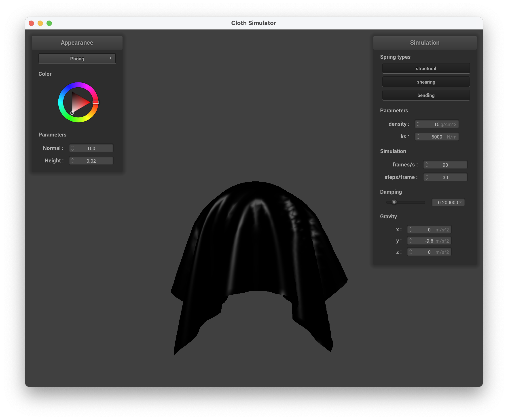Click the red hue marker on color wheel
Screen dimensions: 508x420
[x=96, y=103]
